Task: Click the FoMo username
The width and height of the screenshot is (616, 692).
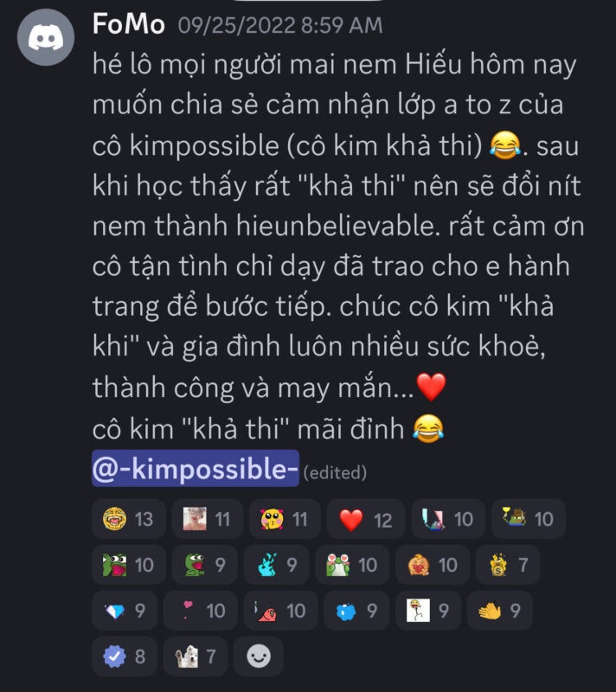Action: (x=128, y=24)
